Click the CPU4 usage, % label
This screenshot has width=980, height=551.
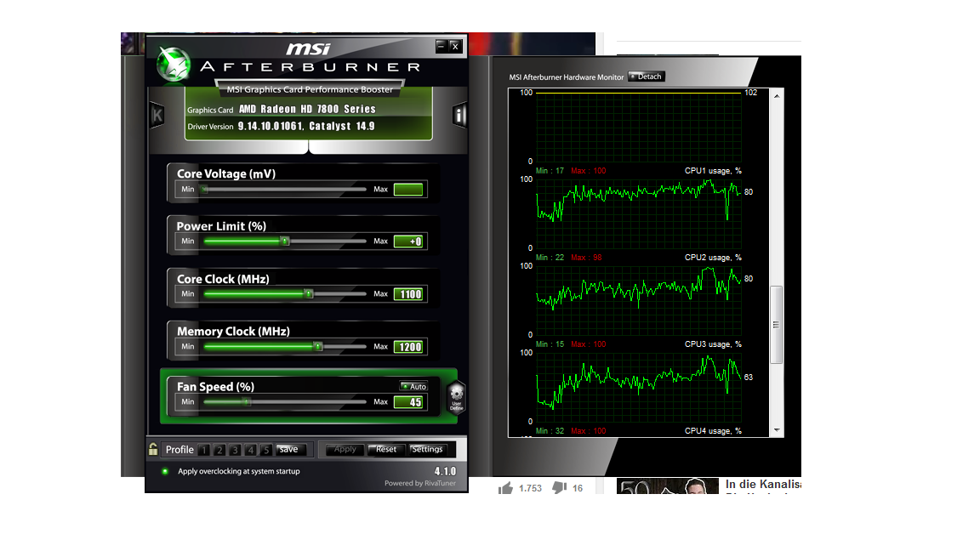click(713, 431)
